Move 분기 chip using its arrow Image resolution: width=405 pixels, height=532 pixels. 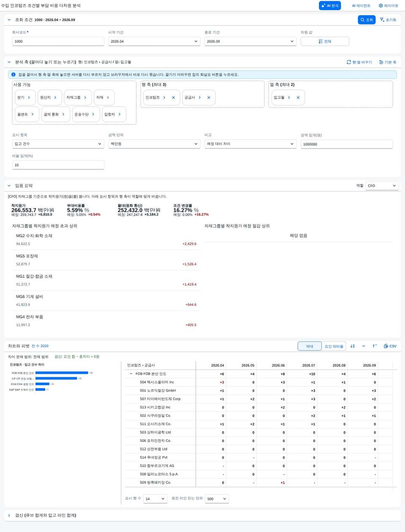(x=29, y=98)
